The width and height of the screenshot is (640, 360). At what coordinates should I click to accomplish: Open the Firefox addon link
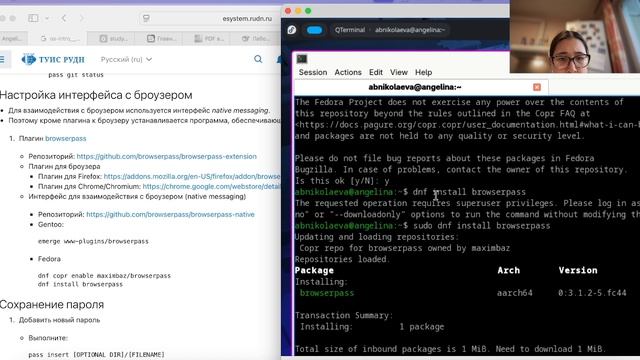[x=192, y=176]
